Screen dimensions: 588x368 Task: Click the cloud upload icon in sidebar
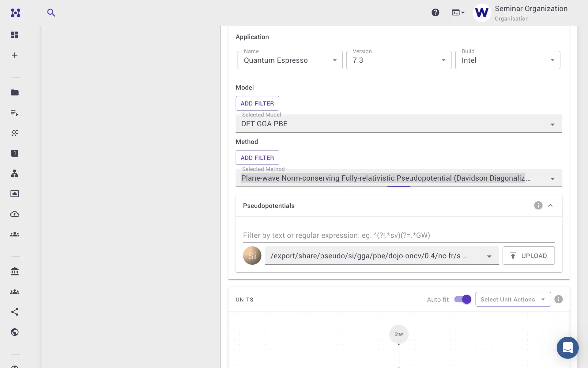click(x=15, y=214)
